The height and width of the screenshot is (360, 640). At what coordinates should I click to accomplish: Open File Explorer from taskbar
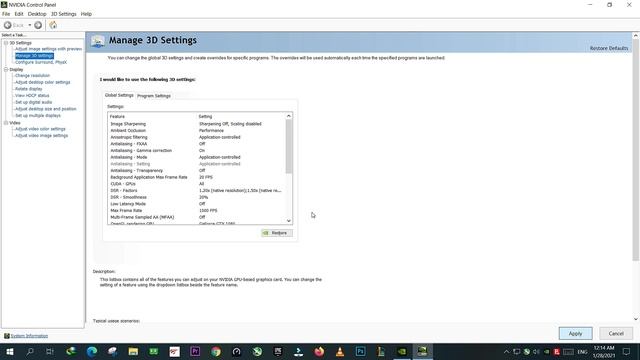(133, 351)
